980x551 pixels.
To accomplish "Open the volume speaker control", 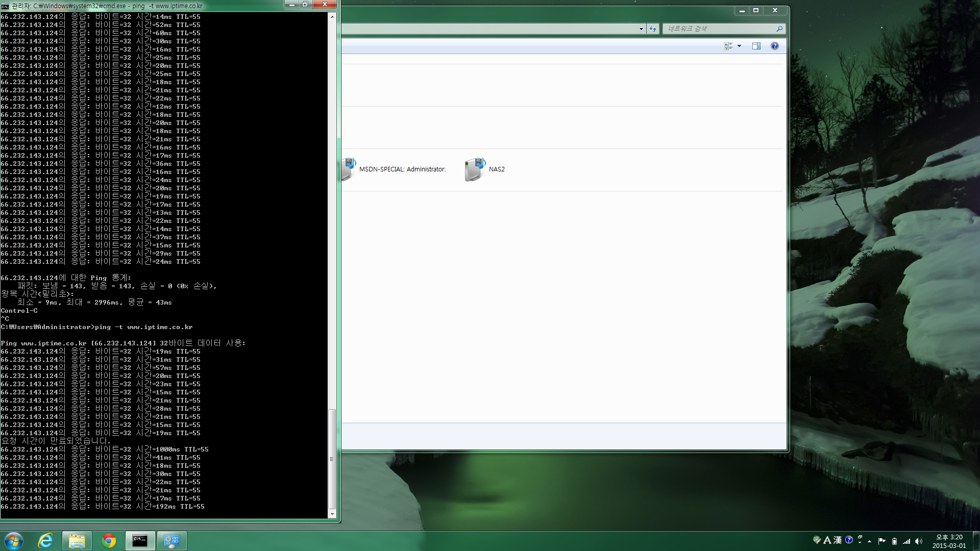I will point(919,541).
